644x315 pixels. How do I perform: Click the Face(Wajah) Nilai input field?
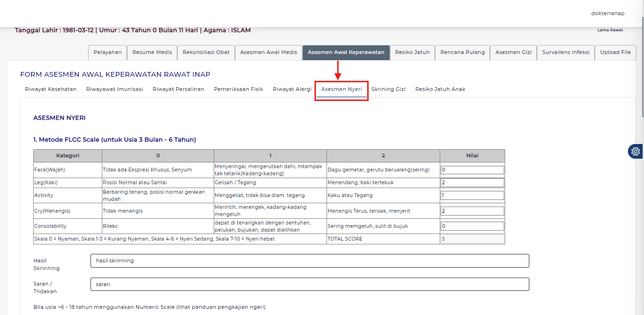click(x=472, y=170)
